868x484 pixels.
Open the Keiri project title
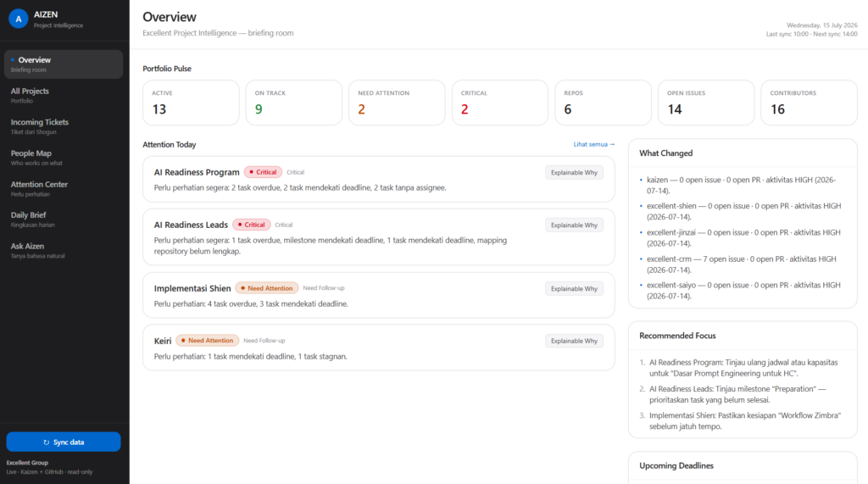click(x=163, y=341)
